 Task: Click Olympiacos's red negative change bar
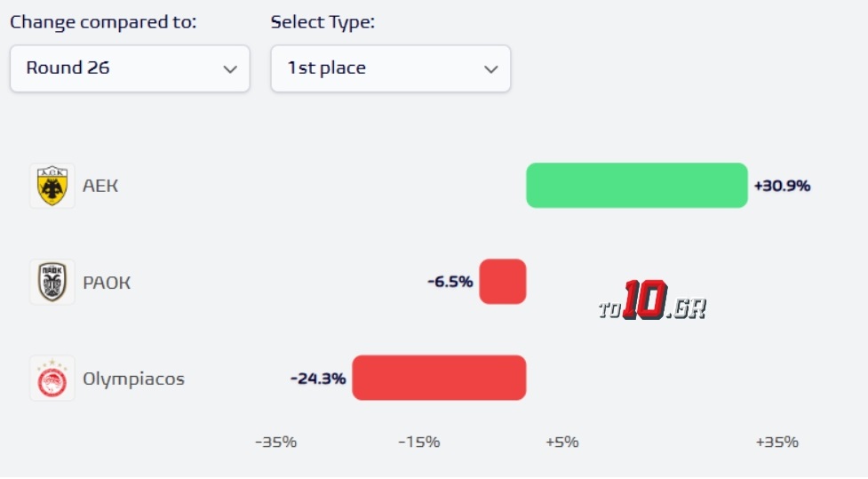pyautogui.click(x=439, y=378)
